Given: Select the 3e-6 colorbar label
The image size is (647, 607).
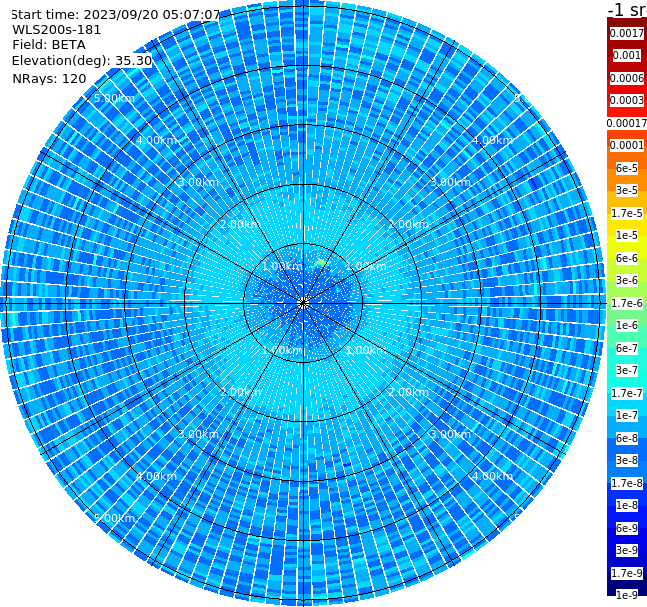Looking at the screenshot, I should click(x=627, y=280).
